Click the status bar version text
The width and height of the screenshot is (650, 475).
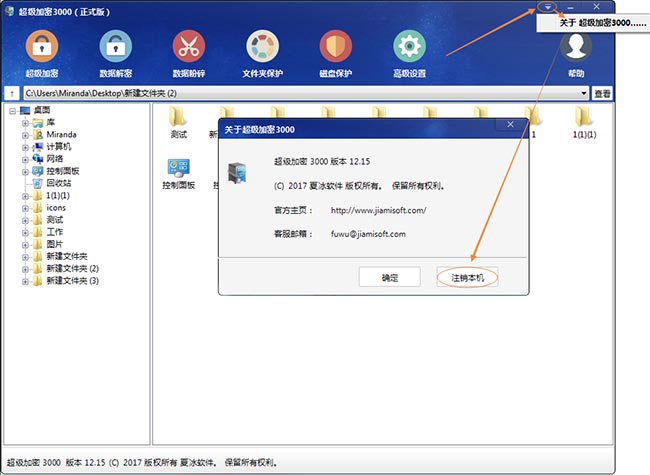click(x=142, y=462)
